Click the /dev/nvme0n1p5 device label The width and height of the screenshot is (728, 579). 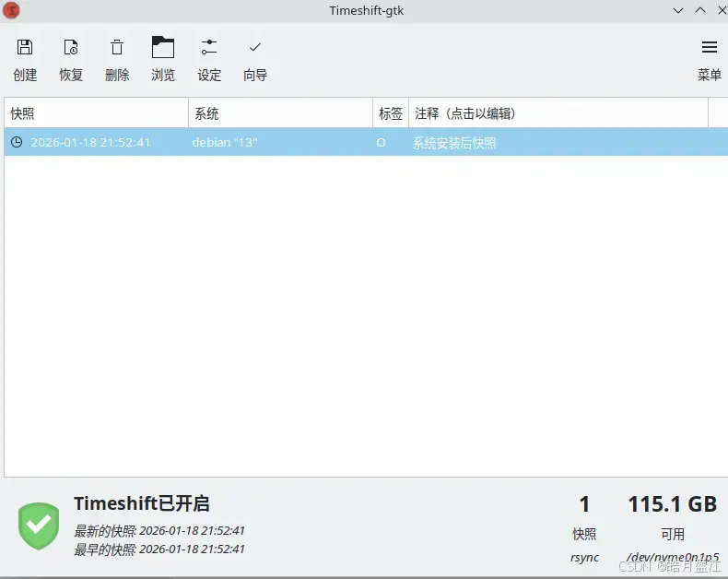tap(673, 557)
